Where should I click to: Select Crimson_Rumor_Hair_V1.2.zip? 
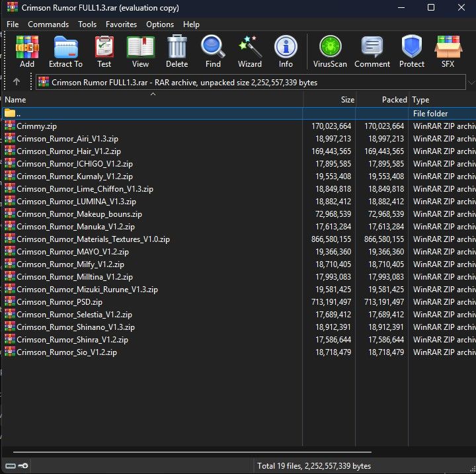(x=69, y=151)
